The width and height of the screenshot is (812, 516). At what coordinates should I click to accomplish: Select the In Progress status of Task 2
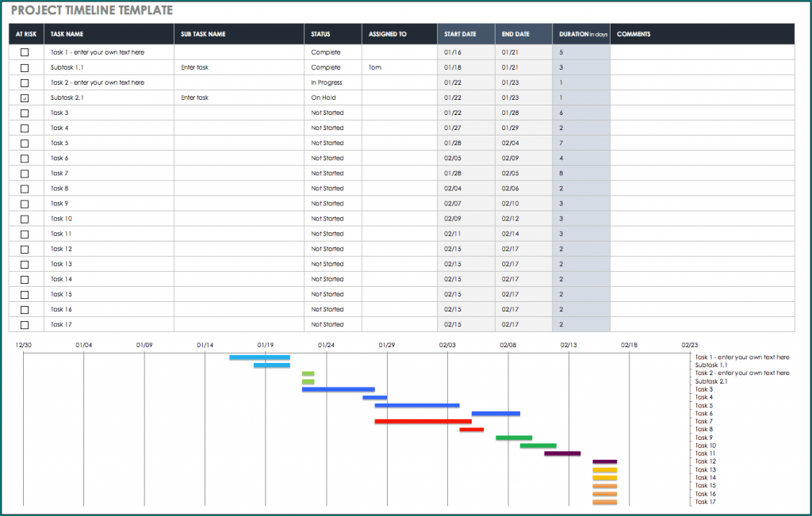click(x=325, y=82)
